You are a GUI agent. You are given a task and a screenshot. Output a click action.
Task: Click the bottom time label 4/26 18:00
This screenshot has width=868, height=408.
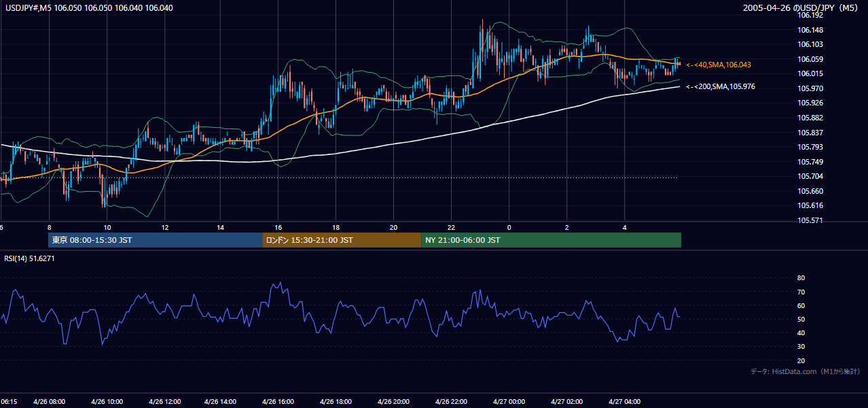tap(336, 402)
